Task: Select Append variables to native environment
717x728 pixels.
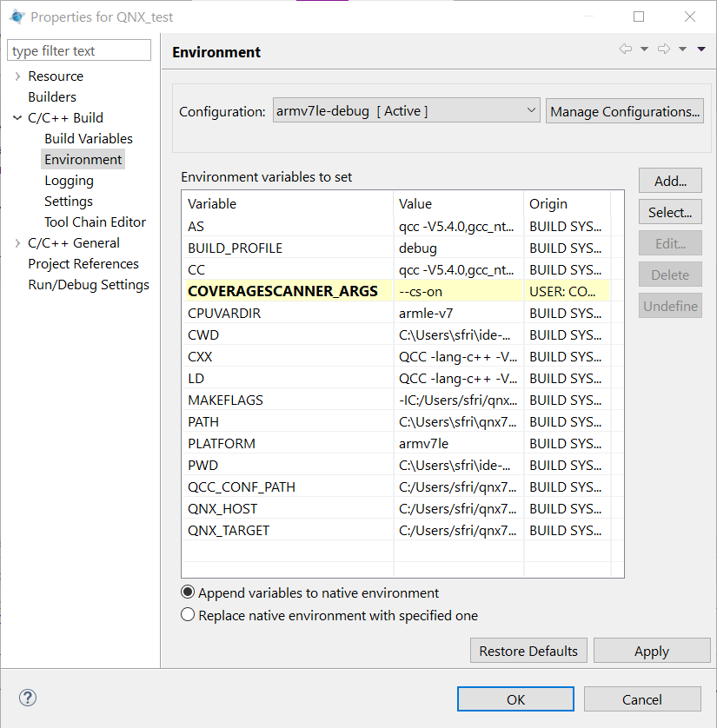Action: point(188,592)
